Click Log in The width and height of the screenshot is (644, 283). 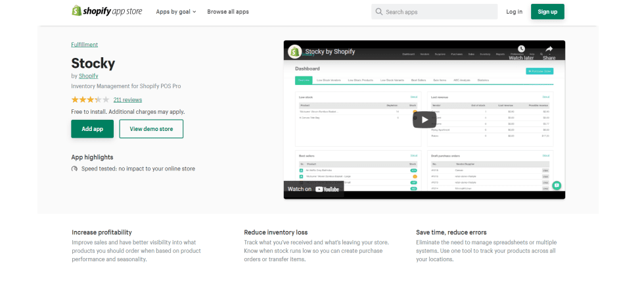click(514, 12)
